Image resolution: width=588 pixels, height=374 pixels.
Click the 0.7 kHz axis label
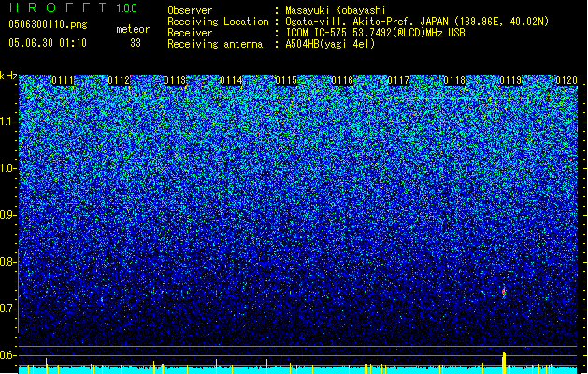click(7, 309)
